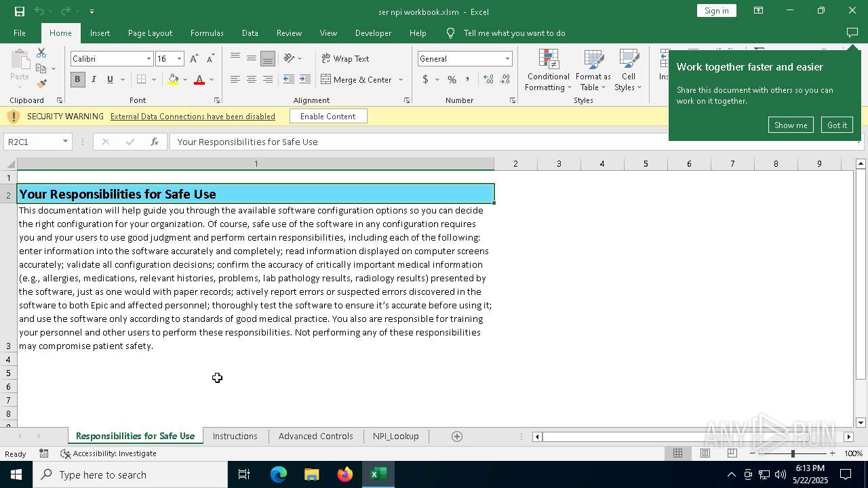Toggle bold formatting
The width and height of the screenshot is (868, 488).
point(77,79)
